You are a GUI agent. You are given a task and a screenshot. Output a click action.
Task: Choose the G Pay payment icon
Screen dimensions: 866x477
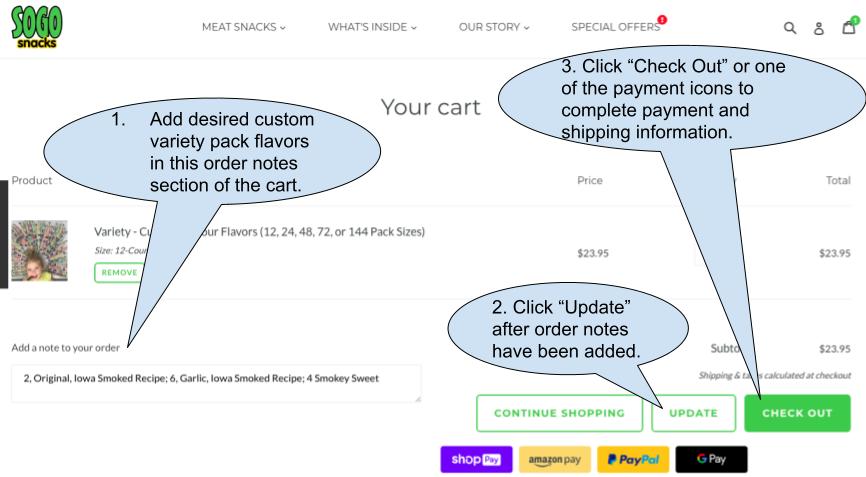pos(711,459)
